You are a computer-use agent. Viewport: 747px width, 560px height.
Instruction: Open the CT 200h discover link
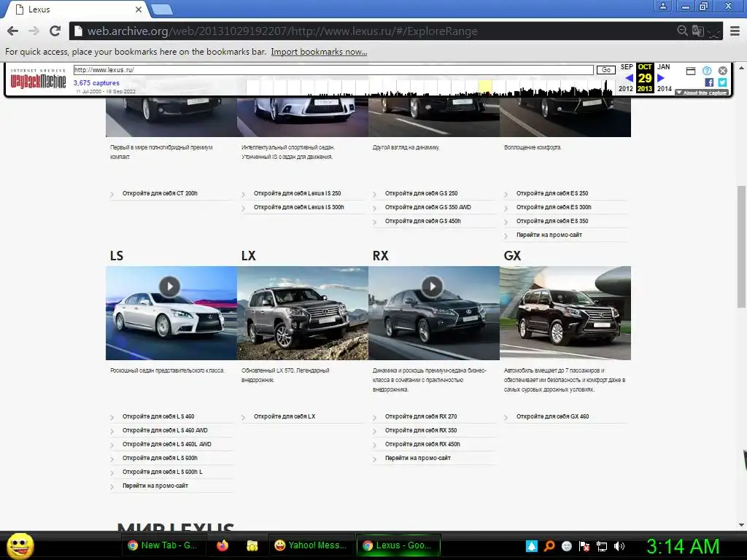point(160,193)
